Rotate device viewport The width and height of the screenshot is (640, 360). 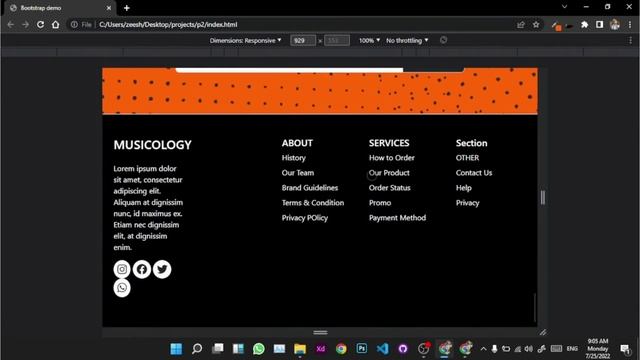tap(443, 40)
